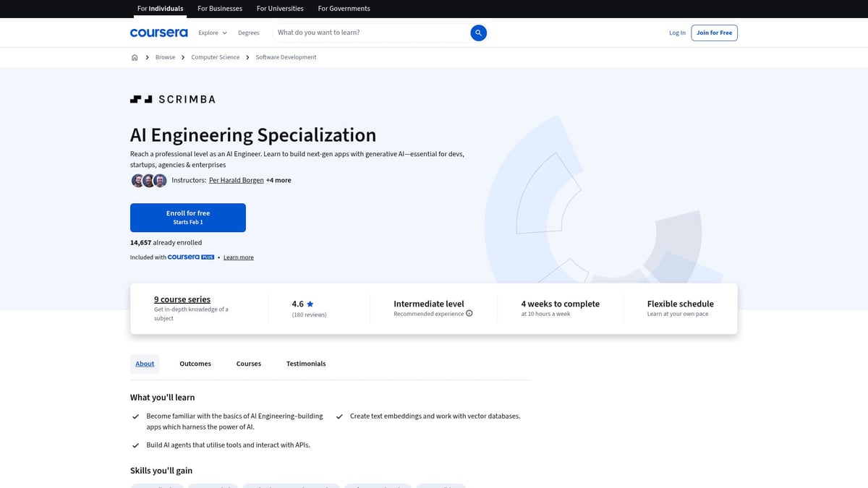Open the instructor avatars group
This screenshot has height=488, width=868.
[x=149, y=181]
